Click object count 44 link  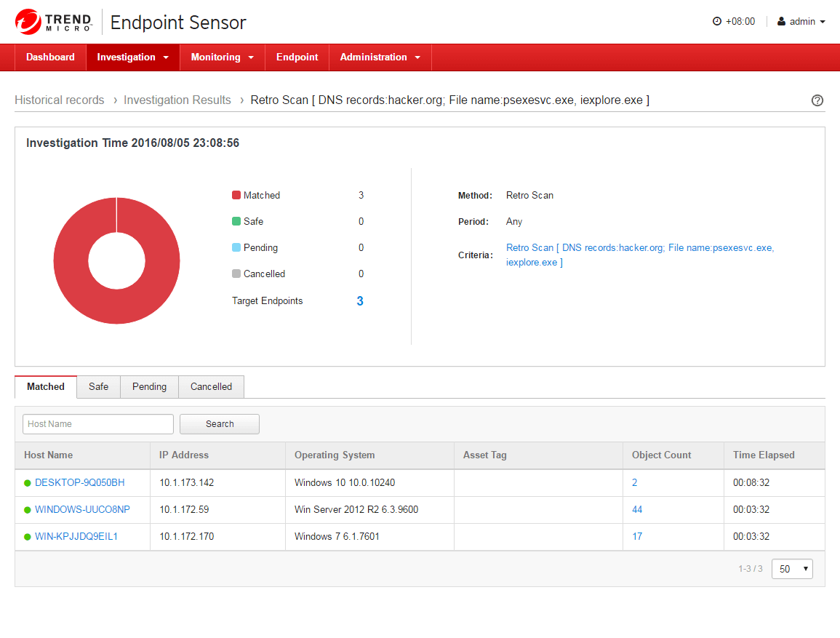(x=637, y=510)
